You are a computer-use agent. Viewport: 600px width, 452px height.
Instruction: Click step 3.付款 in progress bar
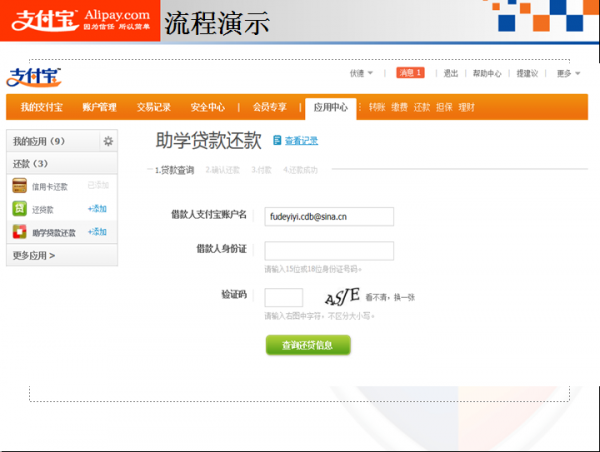[261, 170]
